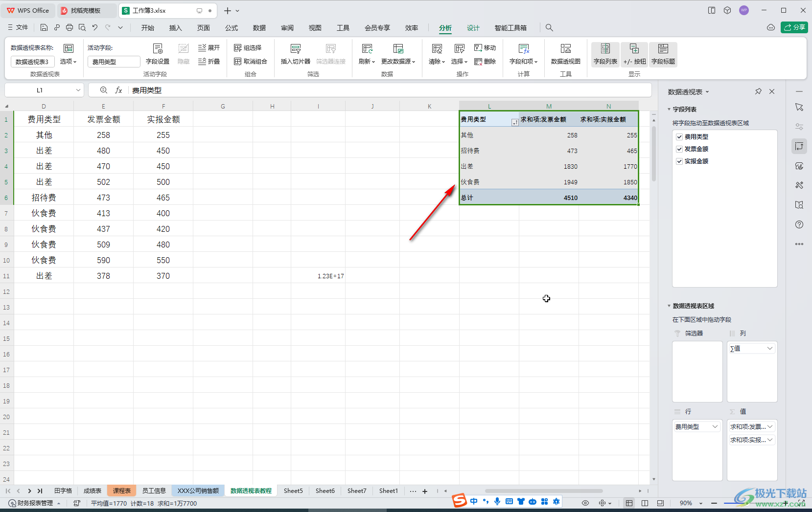
Task: Uncheck the 发票金额 field checkbox
Action: (x=679, y=149)
